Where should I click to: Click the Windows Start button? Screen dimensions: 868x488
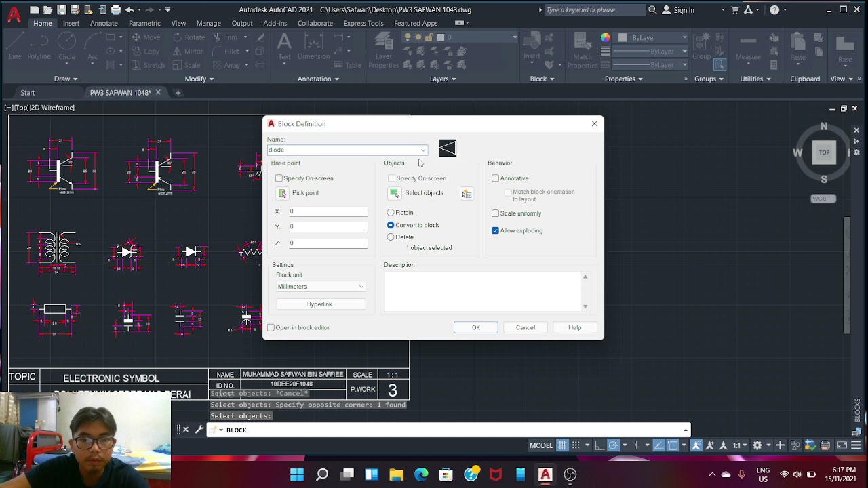[297, 474]
